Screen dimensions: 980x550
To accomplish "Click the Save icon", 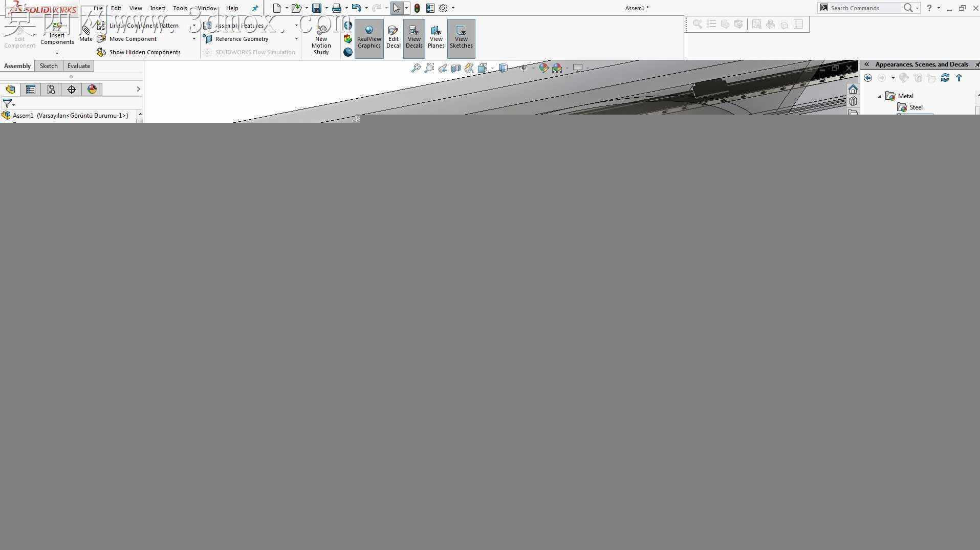I will (x=317, y=8).
